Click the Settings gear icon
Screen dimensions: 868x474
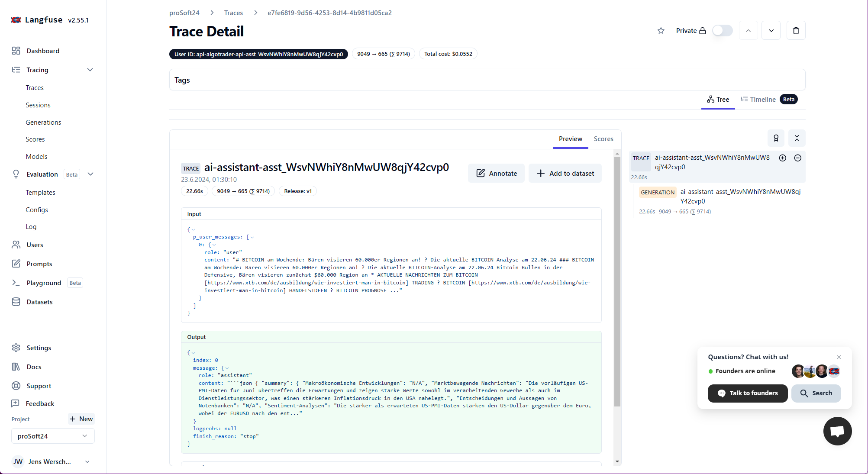click(16, 348)
